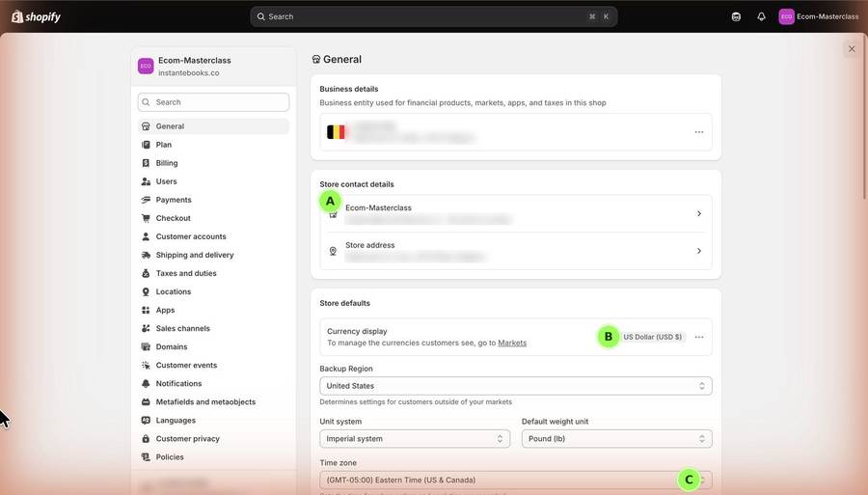Open the Default weight unit dropdown

tap(616, 438)
